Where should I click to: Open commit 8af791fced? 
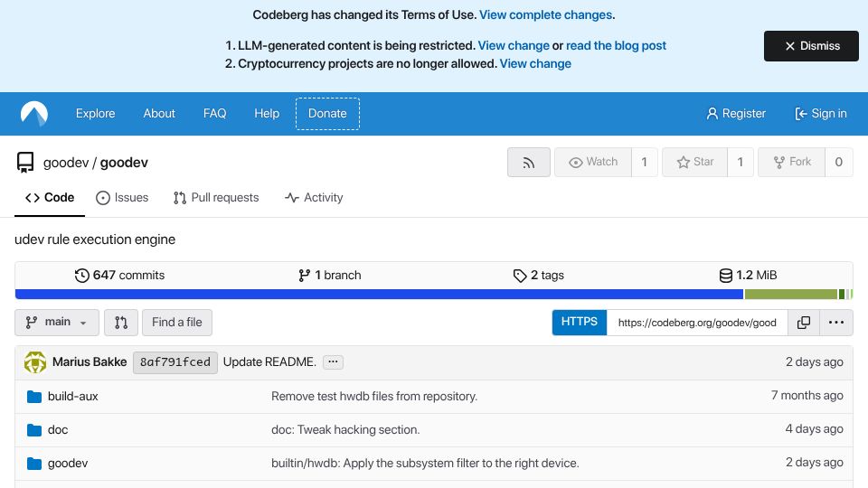click(175, 362)
